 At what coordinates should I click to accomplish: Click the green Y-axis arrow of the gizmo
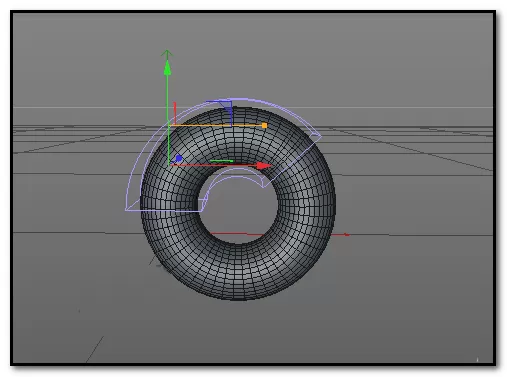click(x=167, y=67)
